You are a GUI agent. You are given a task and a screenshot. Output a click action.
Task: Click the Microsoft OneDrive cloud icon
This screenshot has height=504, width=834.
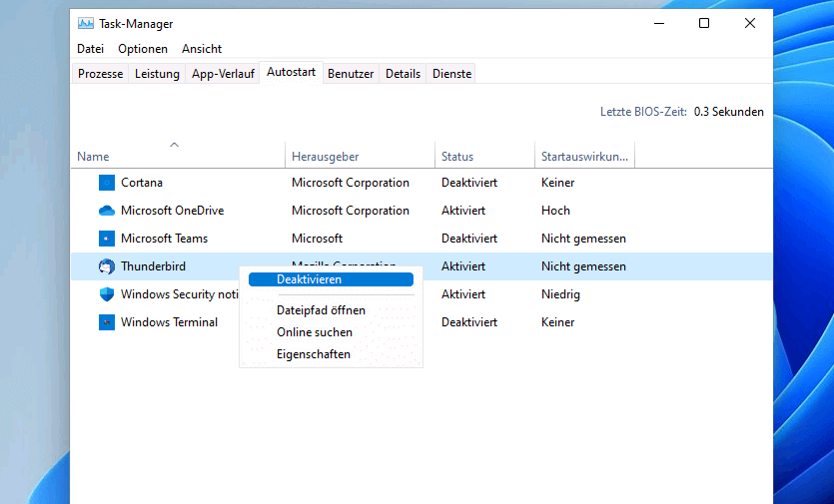107,211
